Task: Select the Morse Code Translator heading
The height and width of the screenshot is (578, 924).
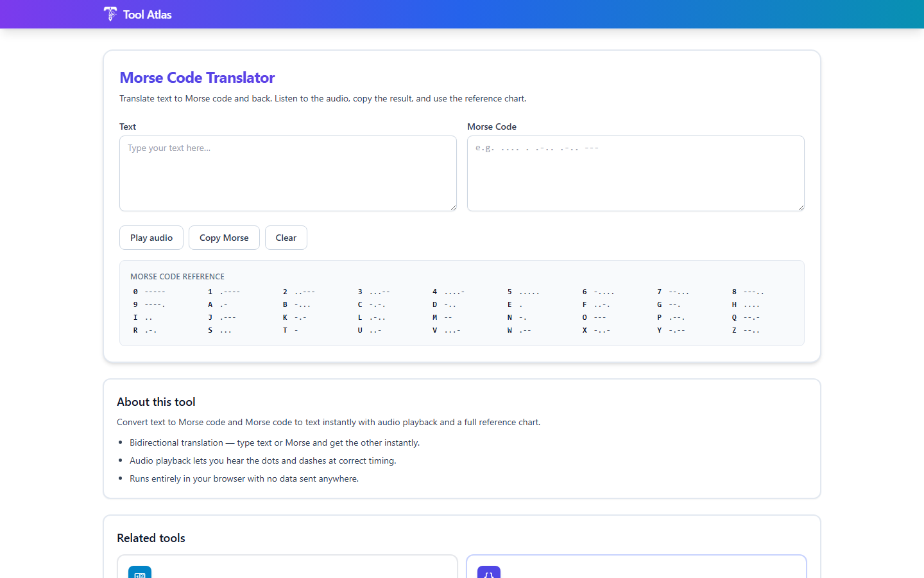Action: pos(197,78)
